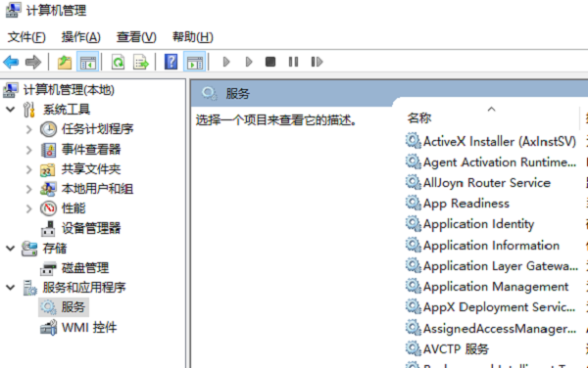Select 共享文件夹 in the tree
This screenshot has height=368, width=588.
[91, 169]
